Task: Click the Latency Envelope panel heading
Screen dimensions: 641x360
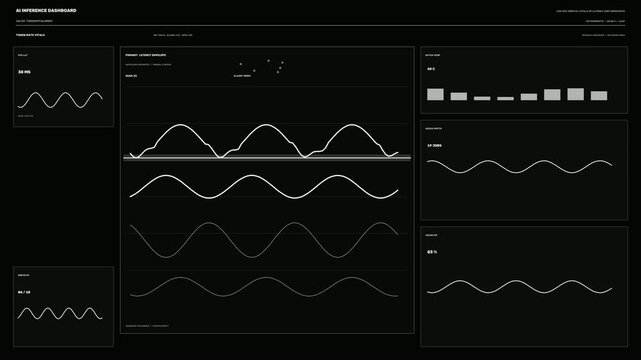Action: click(x=146, y=55)
